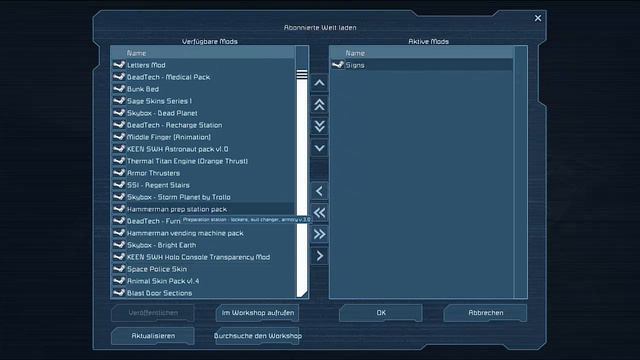Click Steam icon beside Blast Door Sections
640x360 pixels.
[119, 293]
